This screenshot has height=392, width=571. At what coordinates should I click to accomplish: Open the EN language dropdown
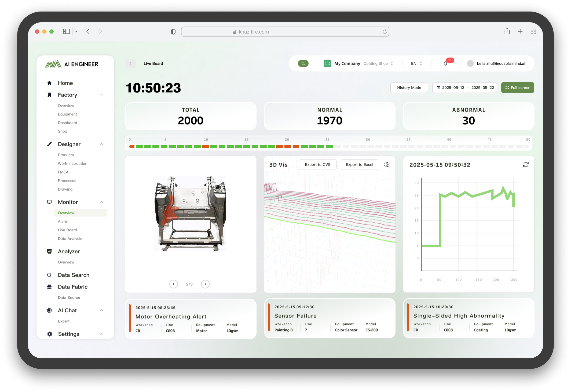pyautogui.click(x=417, y=64)
